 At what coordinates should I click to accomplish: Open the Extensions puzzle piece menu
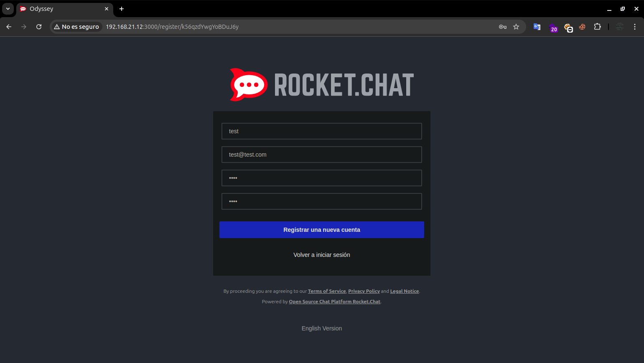coord(597,27)
